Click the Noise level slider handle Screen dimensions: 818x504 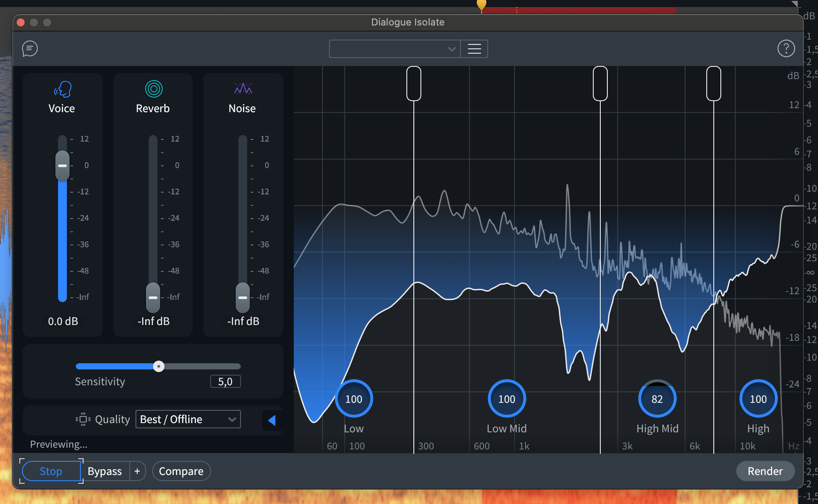(x=243, y=298)
